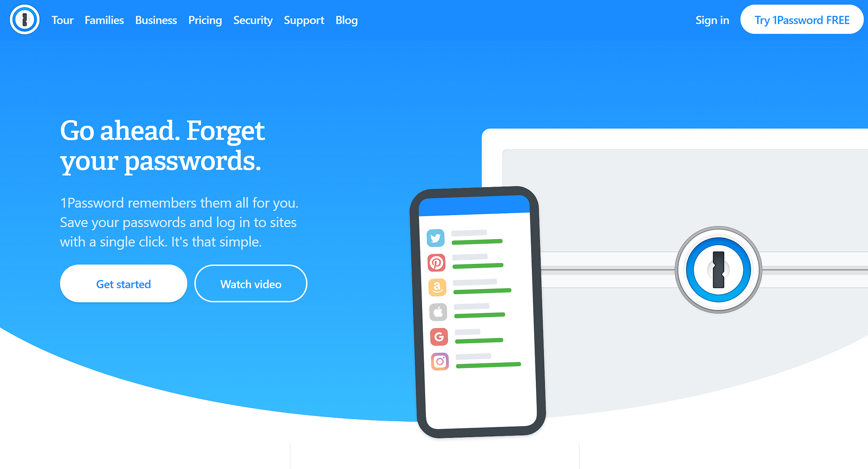Open the Families section
The width and height of the screenshot is (868, 469).
click(x=103, y=21)
